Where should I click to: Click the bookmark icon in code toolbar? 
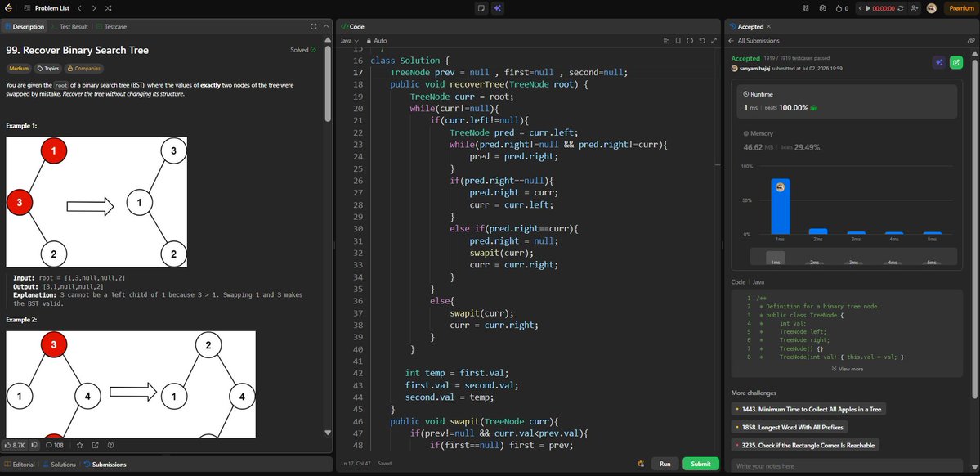678,41
